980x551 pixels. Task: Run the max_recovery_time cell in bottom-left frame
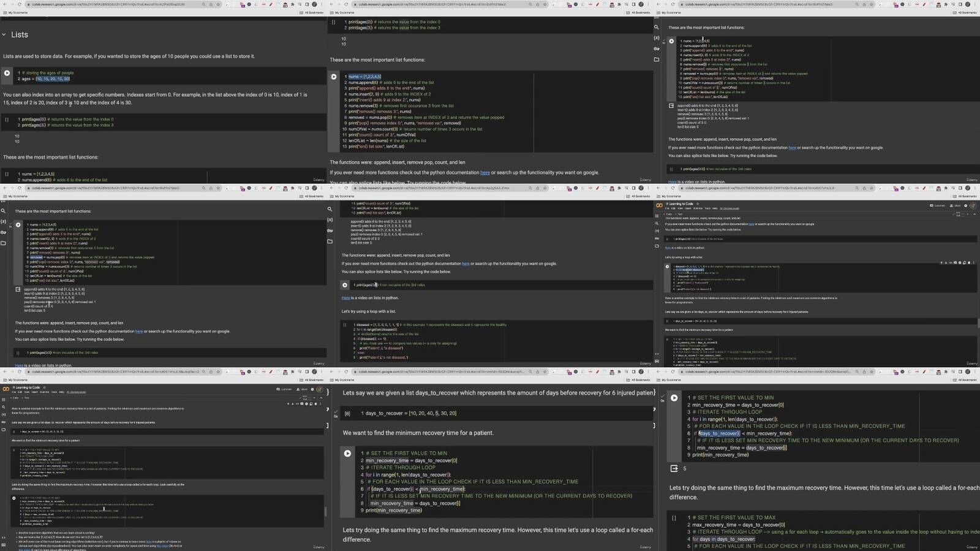coord(14,498)
